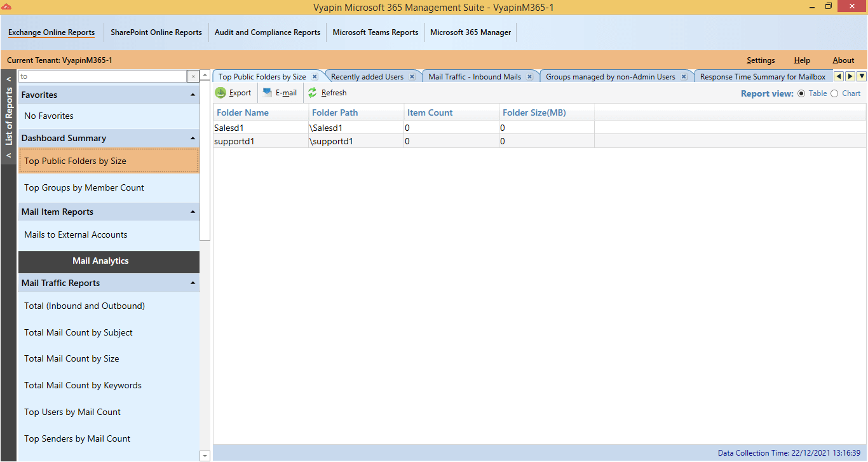
Task: Switch to Groups managed by non-Admin Users tab
Action: [611, 77]
